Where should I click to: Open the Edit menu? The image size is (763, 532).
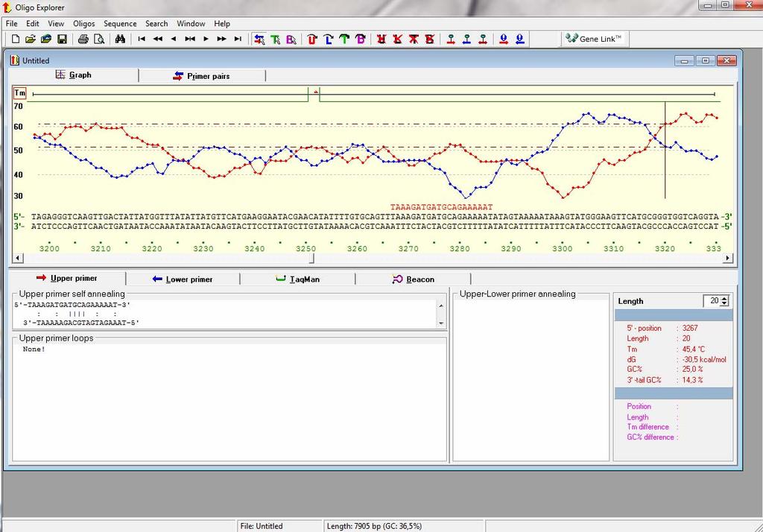(33, 23)
